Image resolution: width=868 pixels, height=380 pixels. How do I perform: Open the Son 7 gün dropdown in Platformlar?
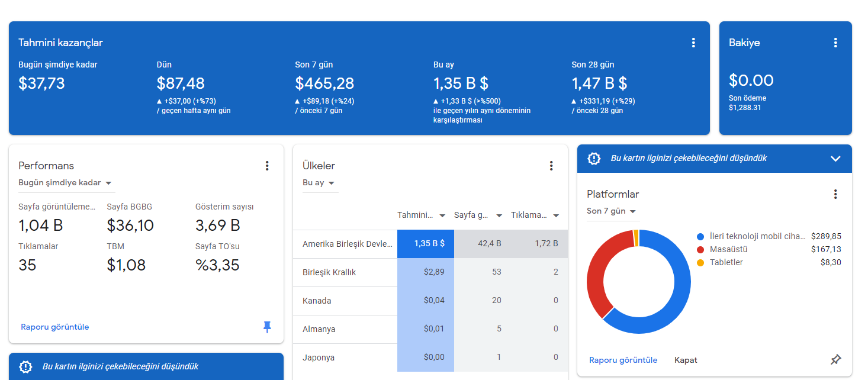612,211
